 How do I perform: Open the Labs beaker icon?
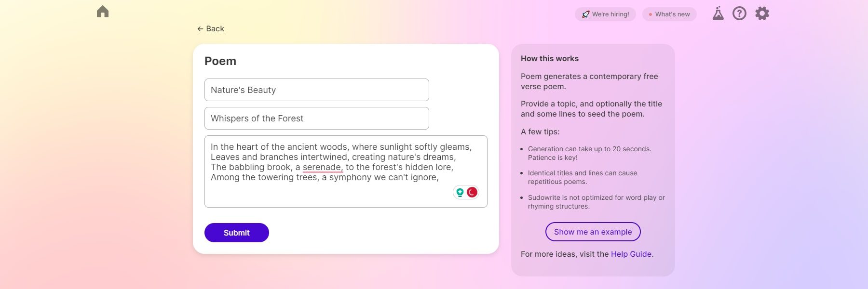coord(718,13)
